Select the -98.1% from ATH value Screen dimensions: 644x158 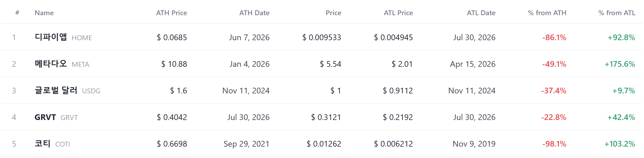(554, 144)
